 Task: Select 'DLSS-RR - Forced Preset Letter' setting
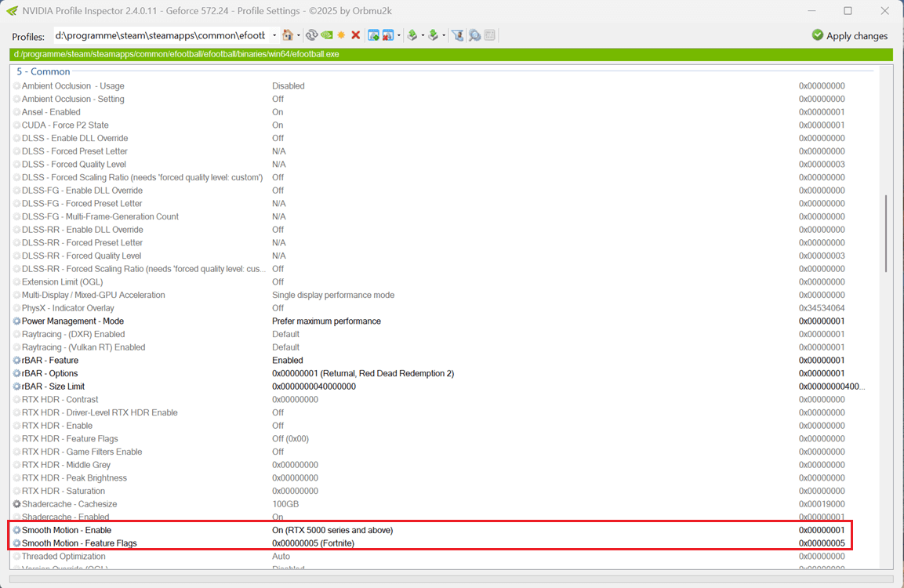[x=82, y=243]
